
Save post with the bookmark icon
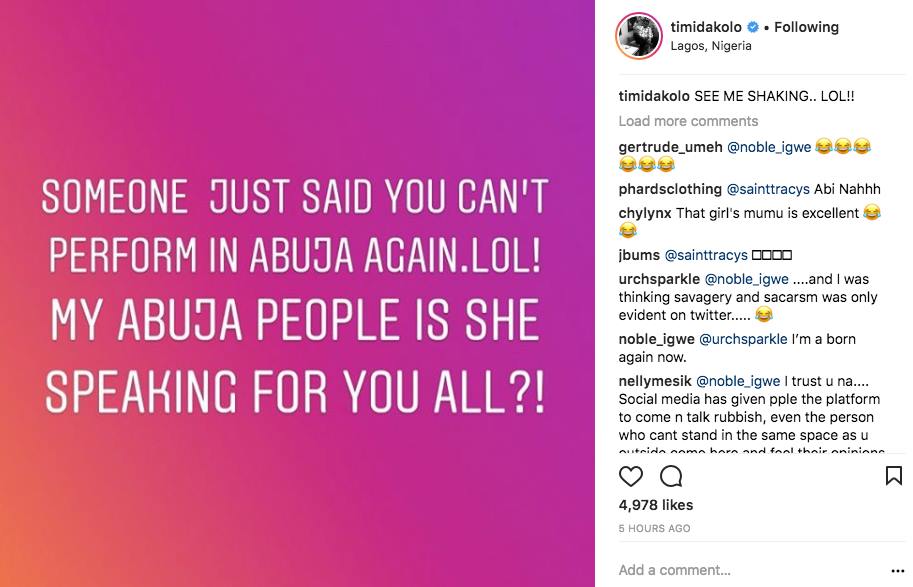click(893, 476)
